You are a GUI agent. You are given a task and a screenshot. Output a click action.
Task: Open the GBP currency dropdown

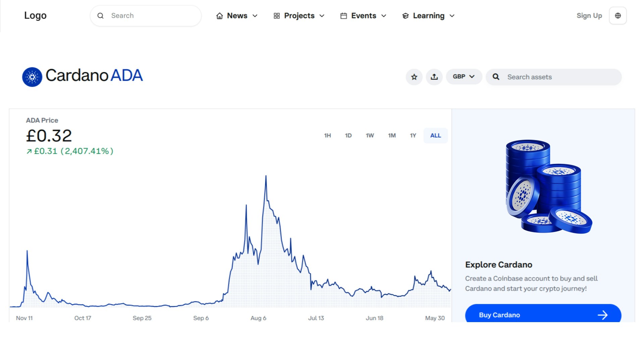coord(464,76)
